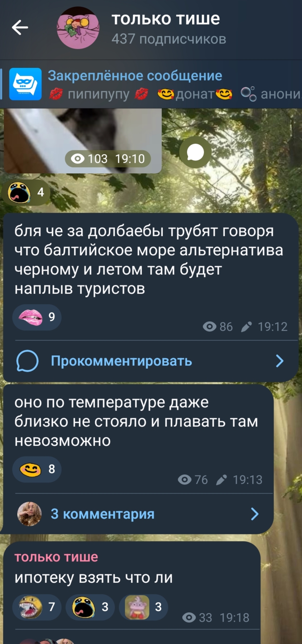
Task: Go back using the arrow icon
Action: 20,27
